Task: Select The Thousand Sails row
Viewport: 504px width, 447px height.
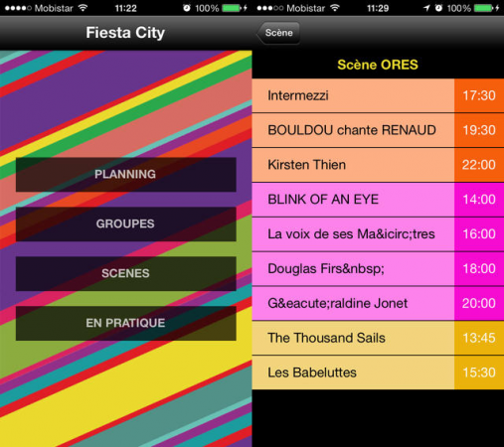Action: 378,338
